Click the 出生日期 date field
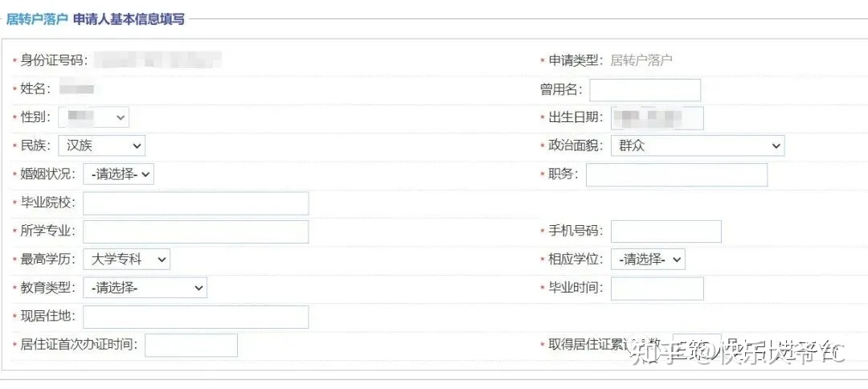This screenshot has height=389, width=868. tap(657, 118)
